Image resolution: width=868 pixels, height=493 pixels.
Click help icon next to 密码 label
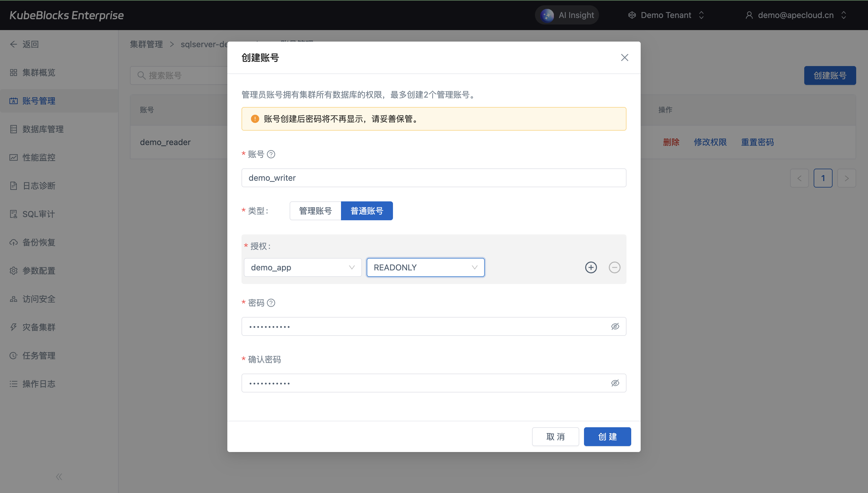(x=271, y=303)
